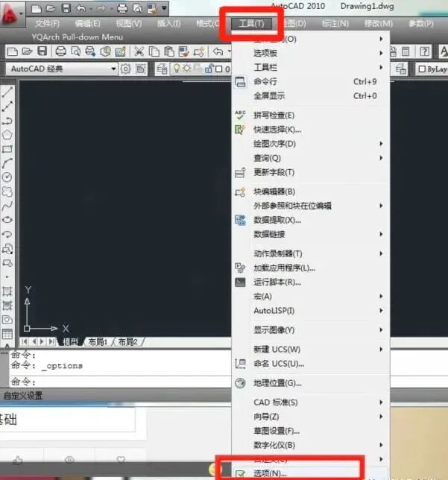Viewport: 448px width, 480px height.
Task: Click the Paste clipboard icon
Action: point(169,51)
